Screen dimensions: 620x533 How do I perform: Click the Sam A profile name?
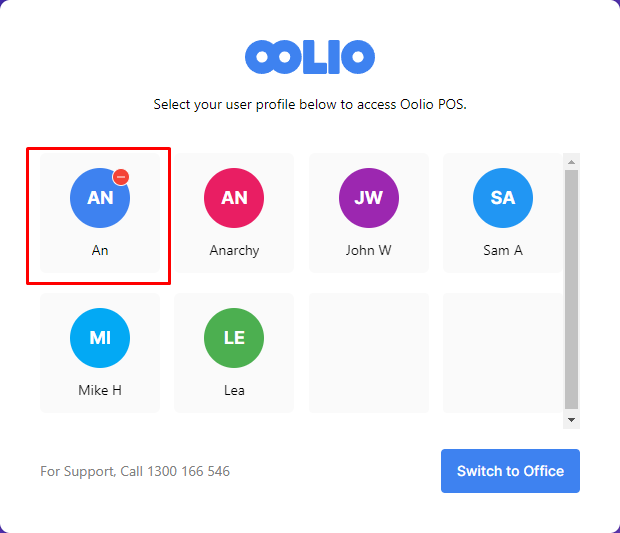click(503, 250)
